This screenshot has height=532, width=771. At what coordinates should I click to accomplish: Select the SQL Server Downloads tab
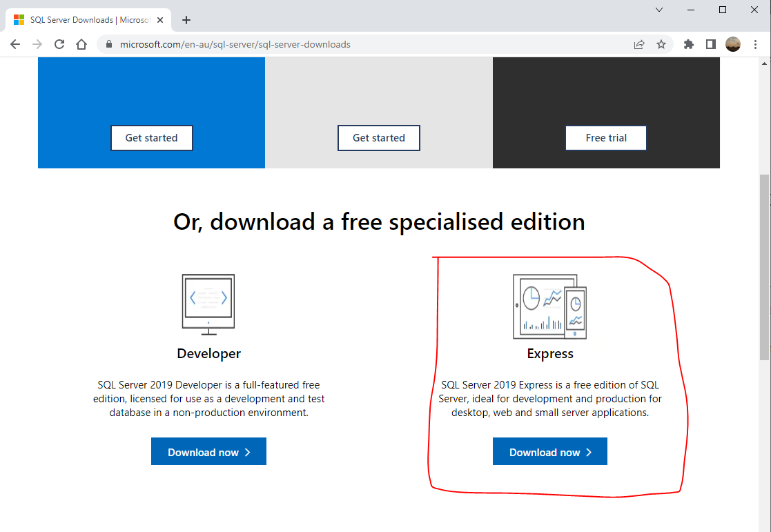coord(88,20)
